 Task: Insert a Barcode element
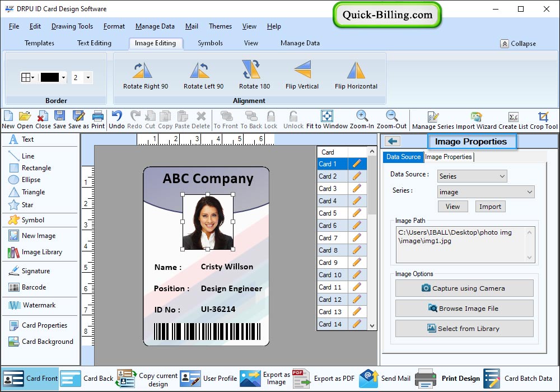pos(27,287)
